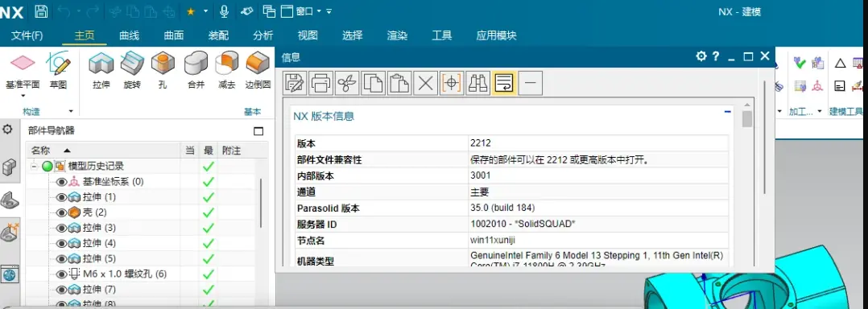Click the copy icon in the 信息 window
This screenshot has width=868, height=309.
373,84
